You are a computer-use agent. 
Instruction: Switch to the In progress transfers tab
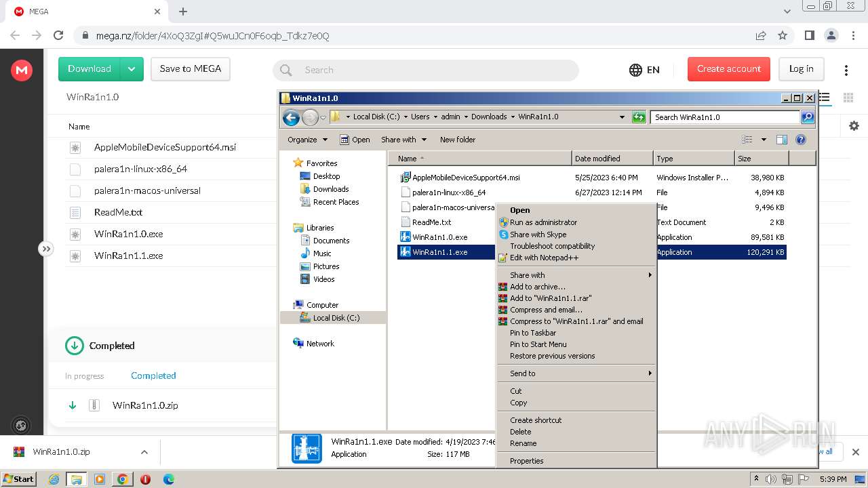pyautogui.click(x=85, y=376)
